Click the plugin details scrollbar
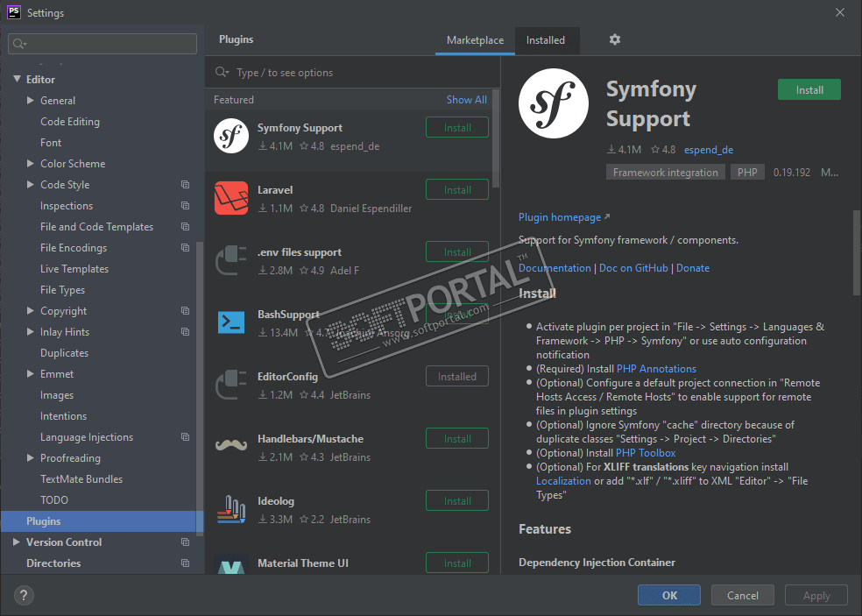This screenshot has height=616, width=862. point(856,252)
